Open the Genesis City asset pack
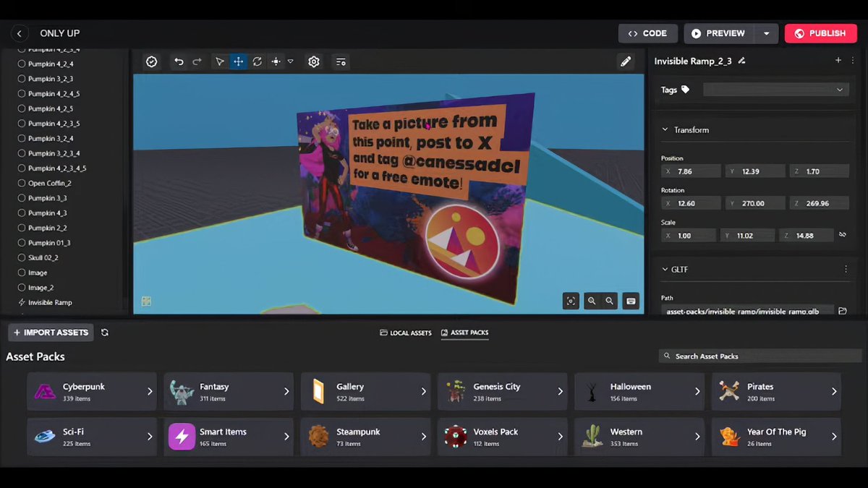The height and width of the screenshot is (488, 868). click(x=503, y=392)
